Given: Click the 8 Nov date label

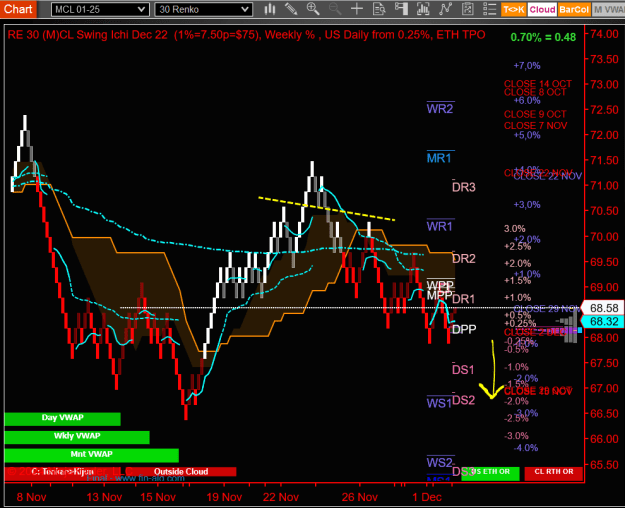Looking at the screenshot, I should [x=31, y=497].
